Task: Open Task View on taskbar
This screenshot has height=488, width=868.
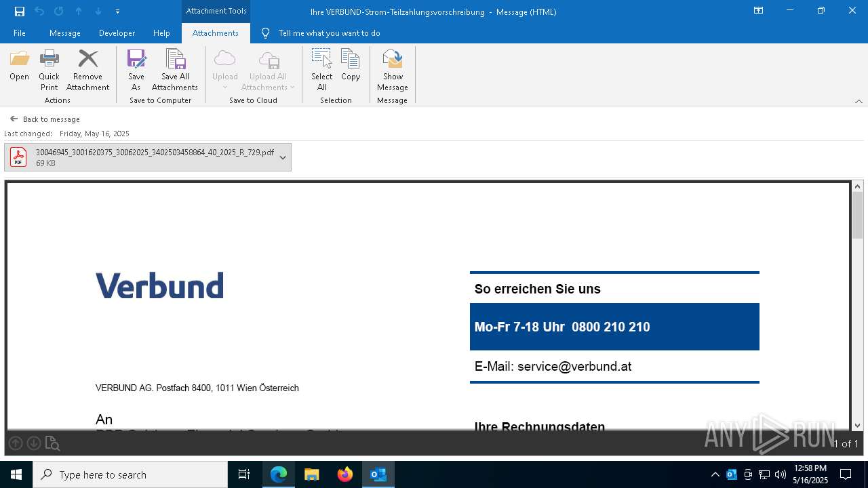Action: [244, 474]
